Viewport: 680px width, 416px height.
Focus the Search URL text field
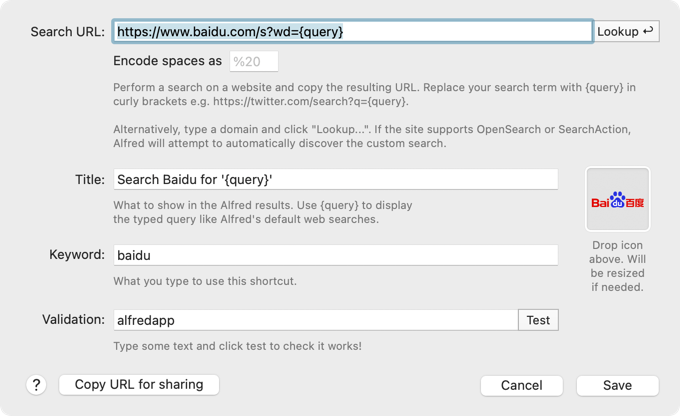pos(352,31)
